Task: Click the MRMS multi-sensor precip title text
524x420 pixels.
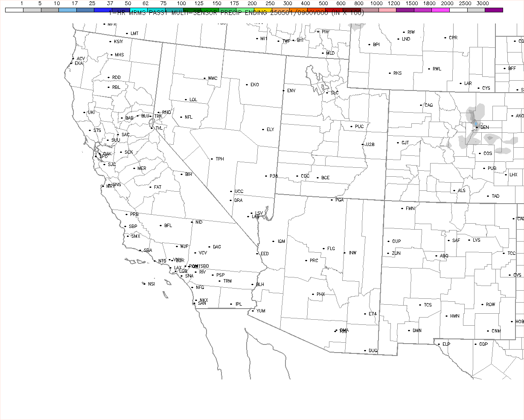Action: click(236, 13)
